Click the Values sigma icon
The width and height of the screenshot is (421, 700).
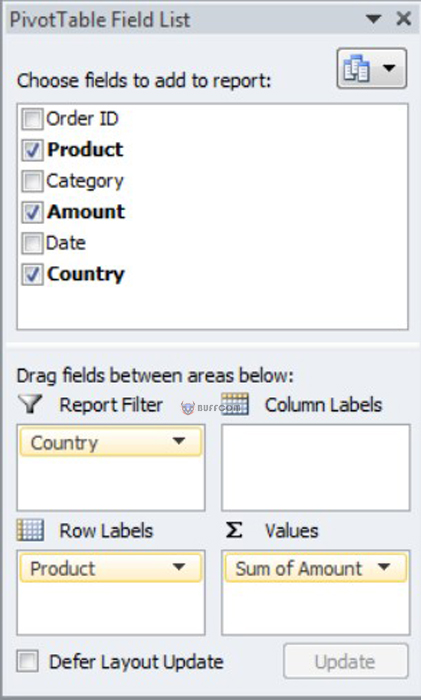tap(234, 530)
